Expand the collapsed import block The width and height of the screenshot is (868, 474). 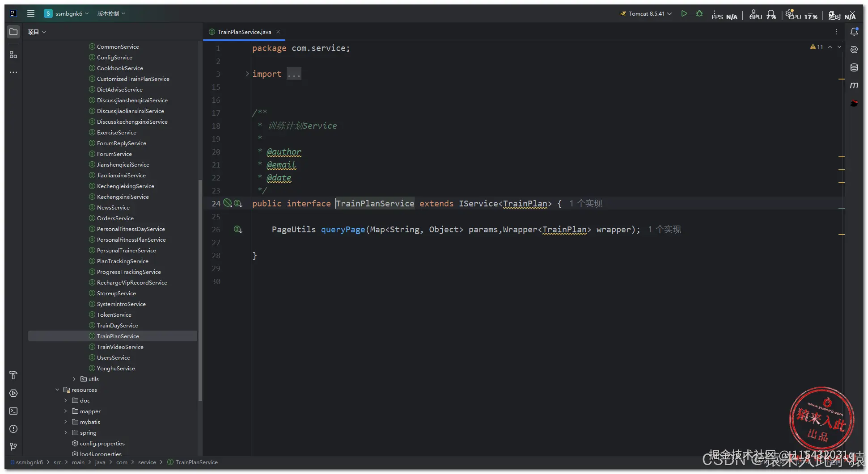pos(247,74)
